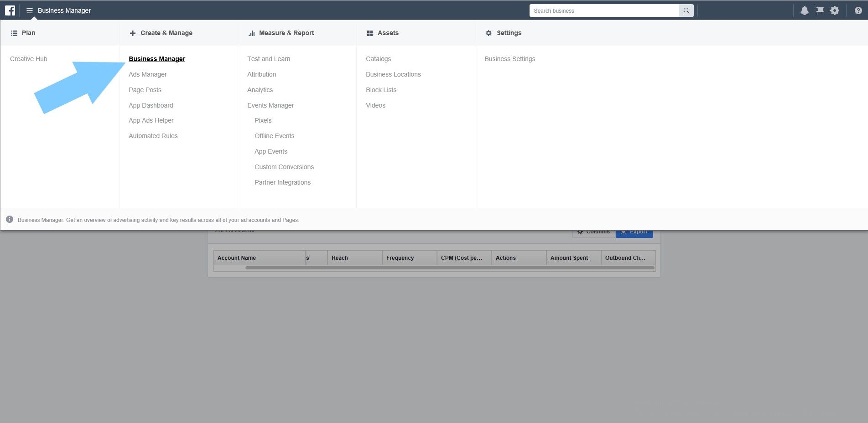Toggle the hamburger menu icon

click(x=30, y=10)
